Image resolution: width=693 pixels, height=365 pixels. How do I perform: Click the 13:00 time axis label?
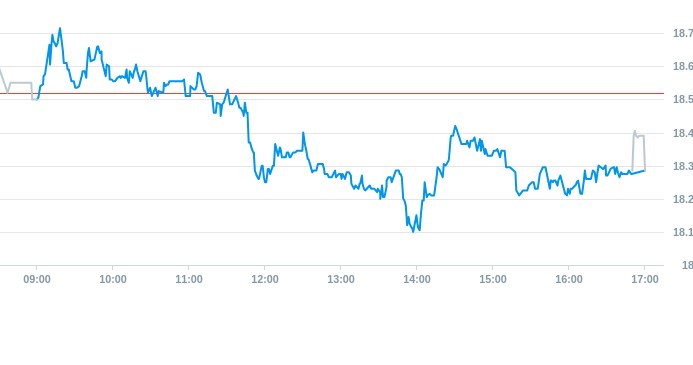click(x=341, y=279)
